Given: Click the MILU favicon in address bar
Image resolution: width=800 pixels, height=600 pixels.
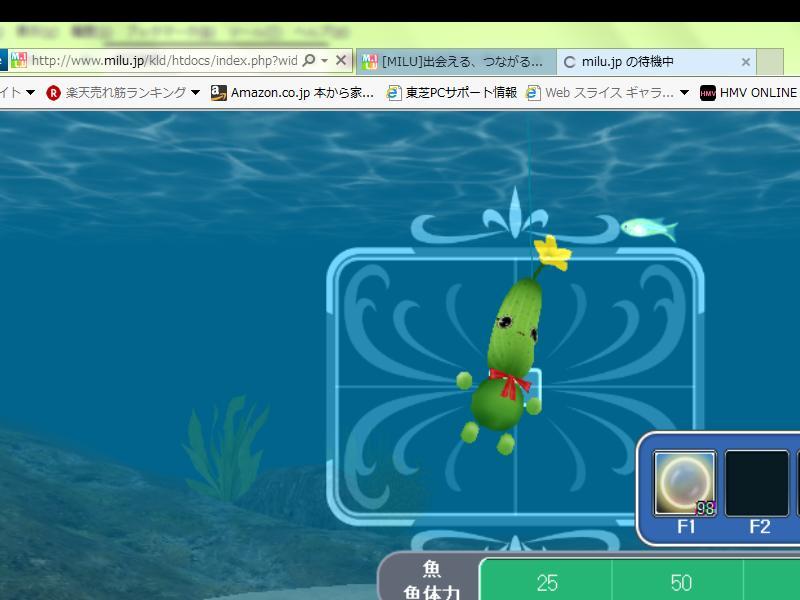Looking at the screenshot, I should 18,60.
